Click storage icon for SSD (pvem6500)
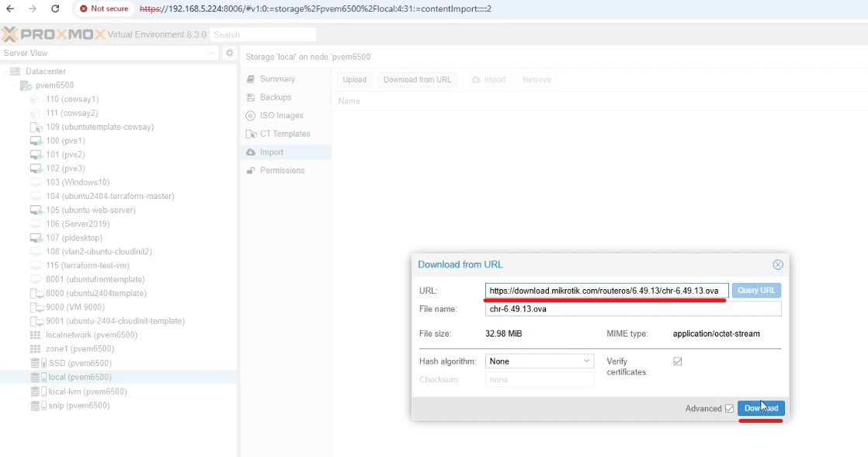 click(x=38, y=363)
